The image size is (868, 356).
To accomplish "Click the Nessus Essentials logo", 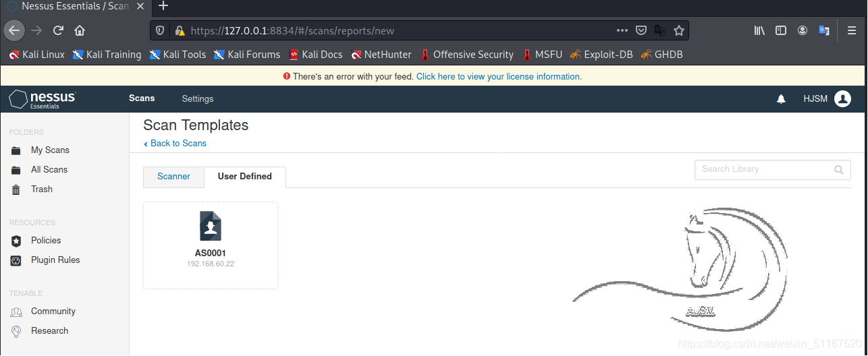I will coord(42,98).
